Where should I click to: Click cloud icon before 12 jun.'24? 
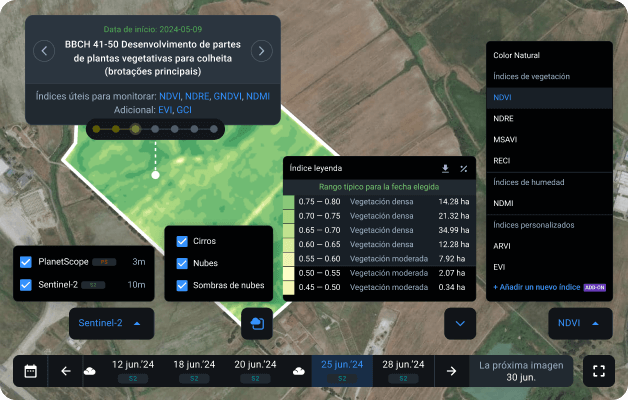90,372
